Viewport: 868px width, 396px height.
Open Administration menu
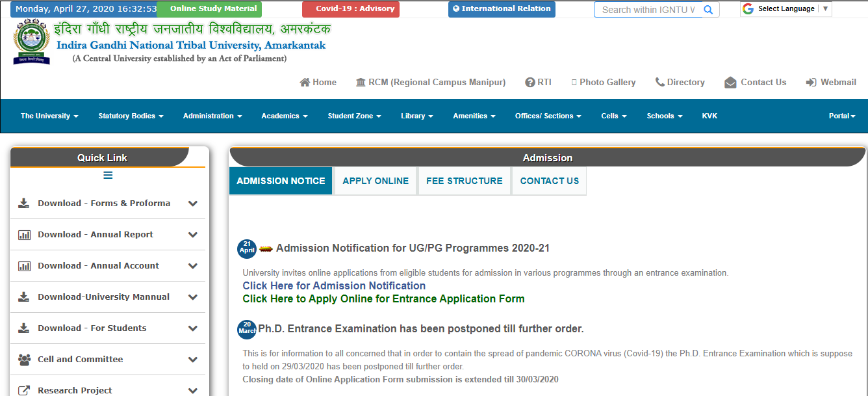click(212, 116)
